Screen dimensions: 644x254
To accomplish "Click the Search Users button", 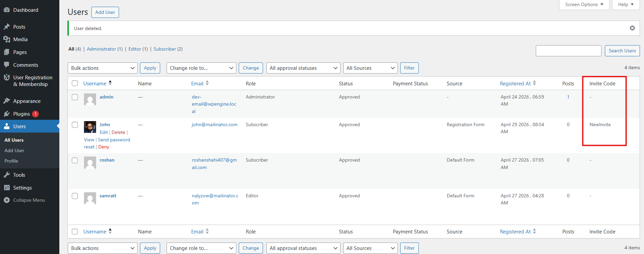I will click(x=622, y=51).
